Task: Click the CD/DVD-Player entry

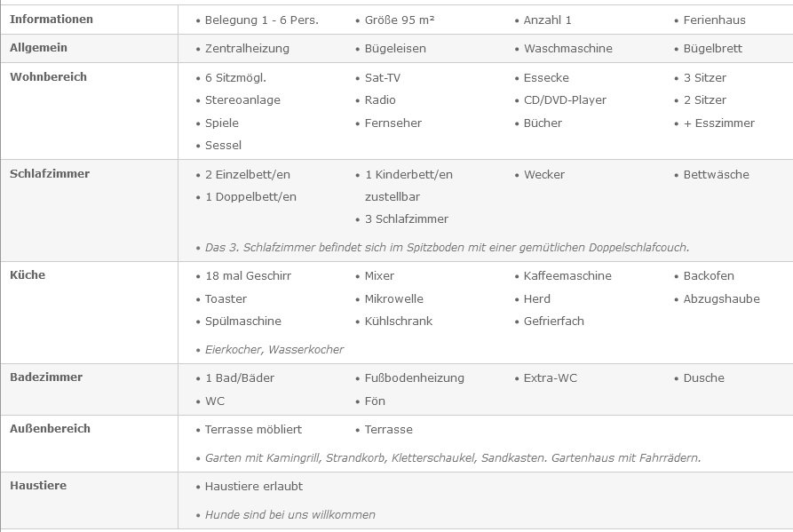Action: [565, 100]
